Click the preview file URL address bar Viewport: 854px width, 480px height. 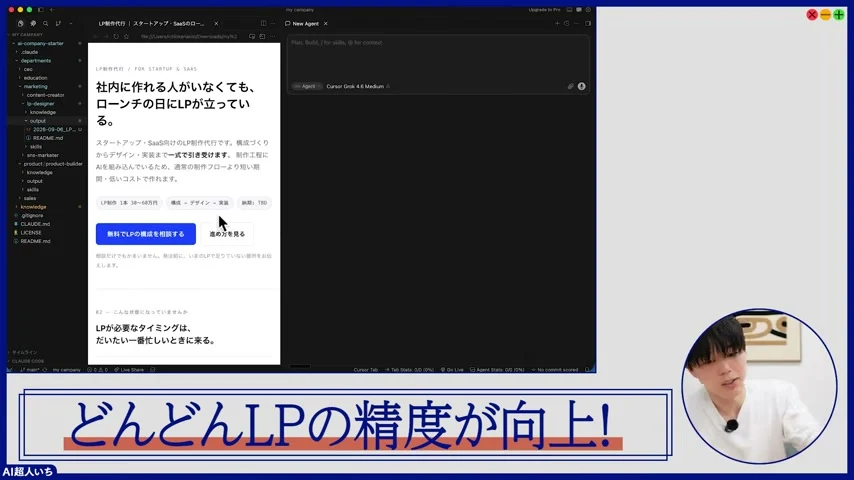[x=188, y=37]
